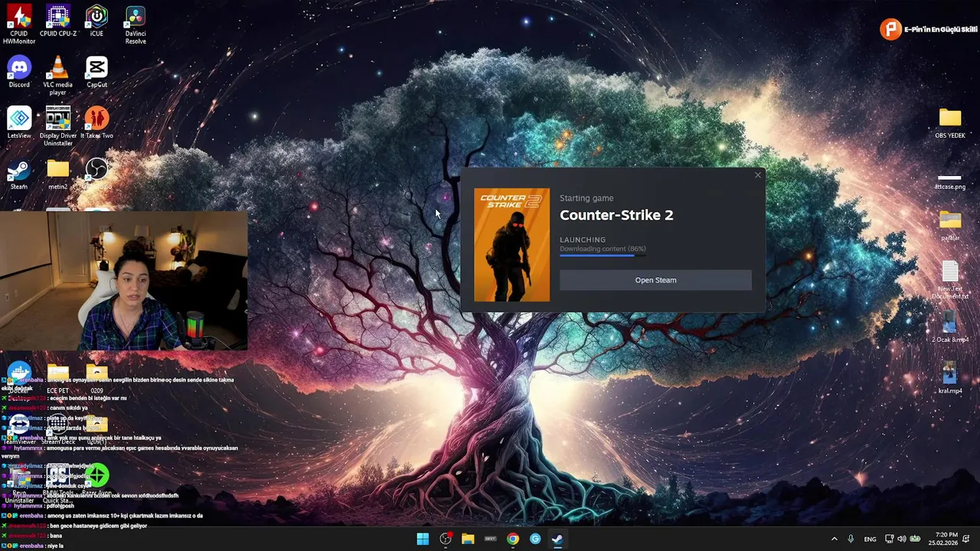Open CPUID HWMonitor desktop shortcut
Screen dimensions: 980x551
(19, 24)
